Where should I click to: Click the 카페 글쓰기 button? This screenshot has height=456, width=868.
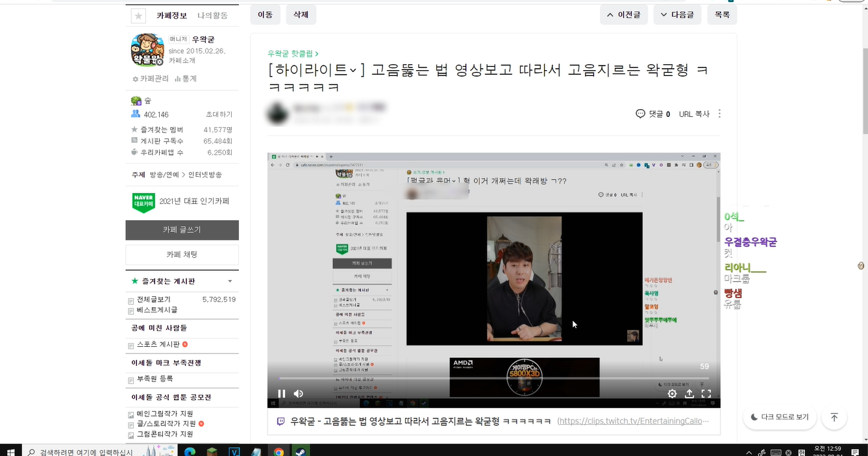(x=182, y=230)
